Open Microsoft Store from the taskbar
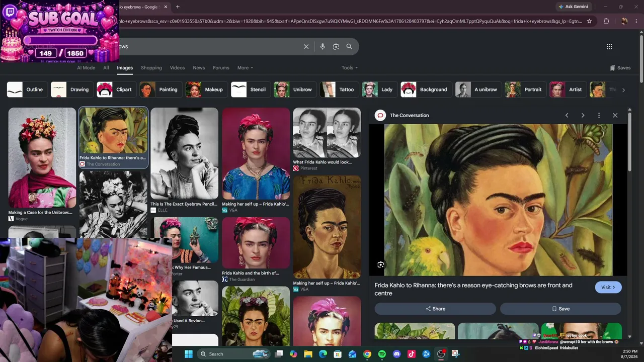644x362 pixels. click(338, 354)
